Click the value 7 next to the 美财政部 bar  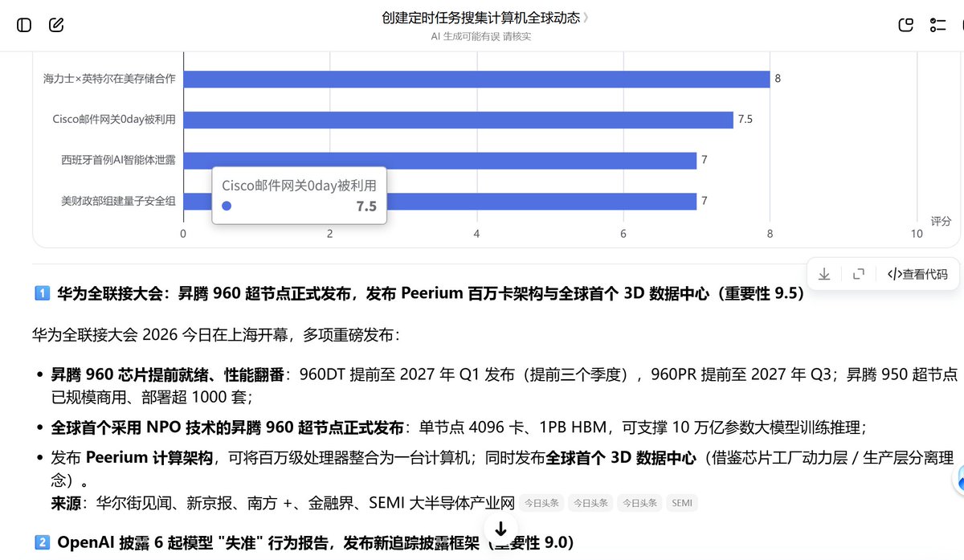[x=704, y=202]
